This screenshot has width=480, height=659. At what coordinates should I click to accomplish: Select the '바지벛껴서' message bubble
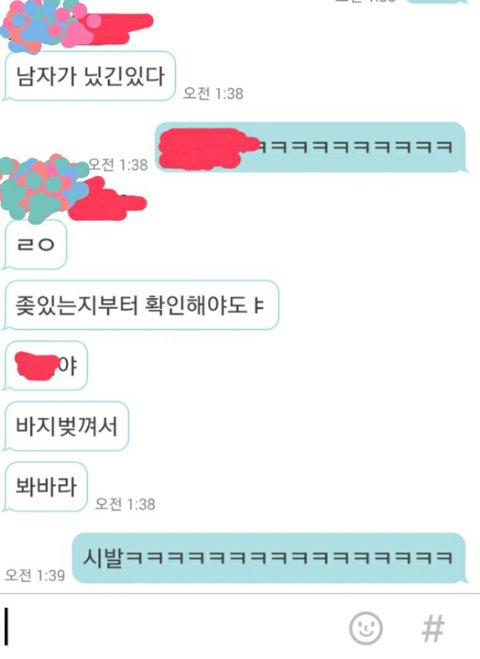click(66, 426)
